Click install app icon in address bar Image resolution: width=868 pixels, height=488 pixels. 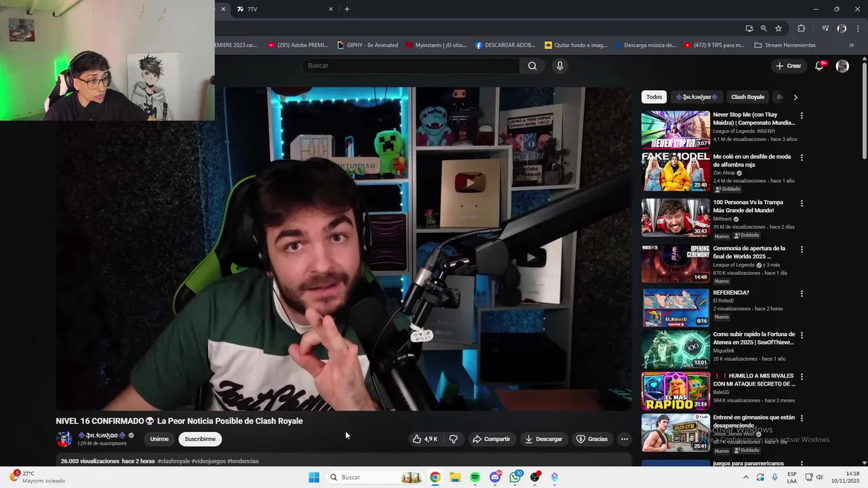pos(749,28)
